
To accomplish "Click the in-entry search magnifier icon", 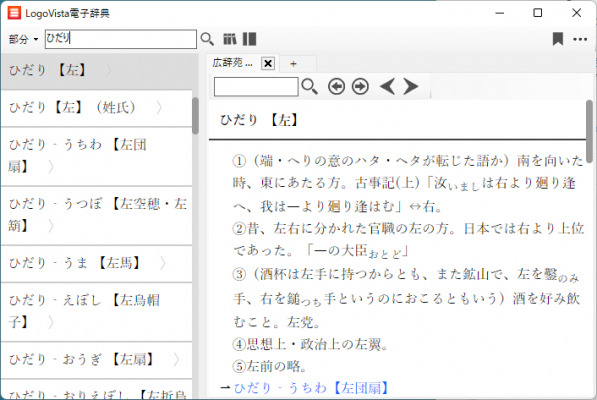I will click(x=309, y=87).
